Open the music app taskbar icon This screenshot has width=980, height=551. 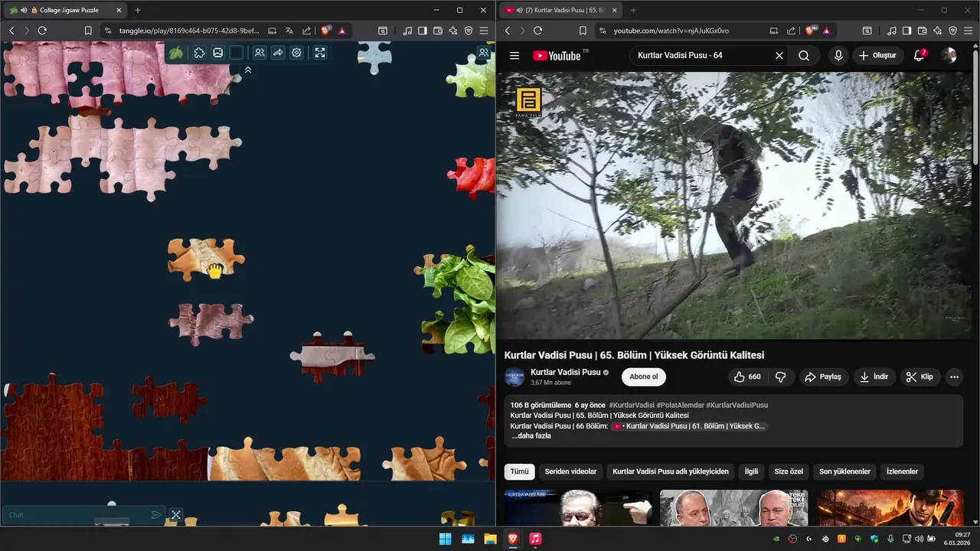pos(535,539)
